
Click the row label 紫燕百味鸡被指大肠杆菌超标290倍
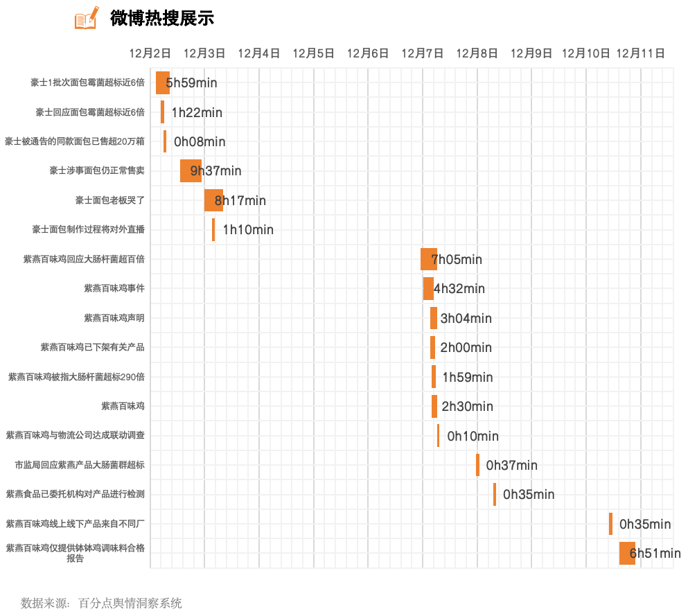76,377
